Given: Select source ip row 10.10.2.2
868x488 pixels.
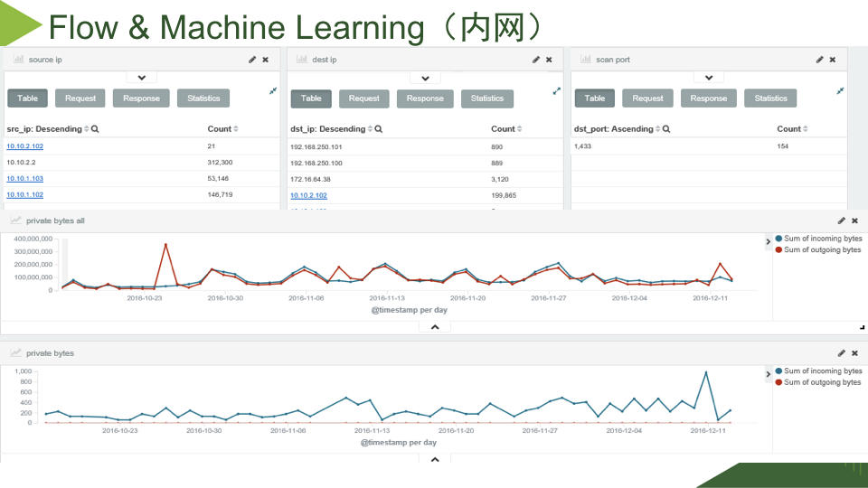Looking at the screenshot, I should [x=142, y=162].
